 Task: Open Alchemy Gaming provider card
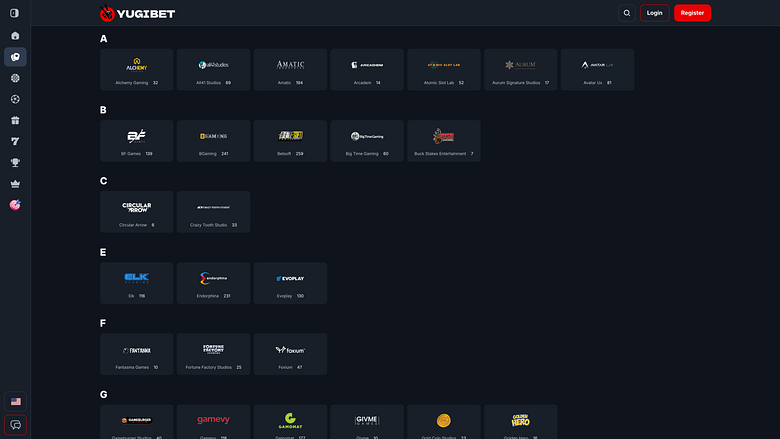click(x=137, y=70)
